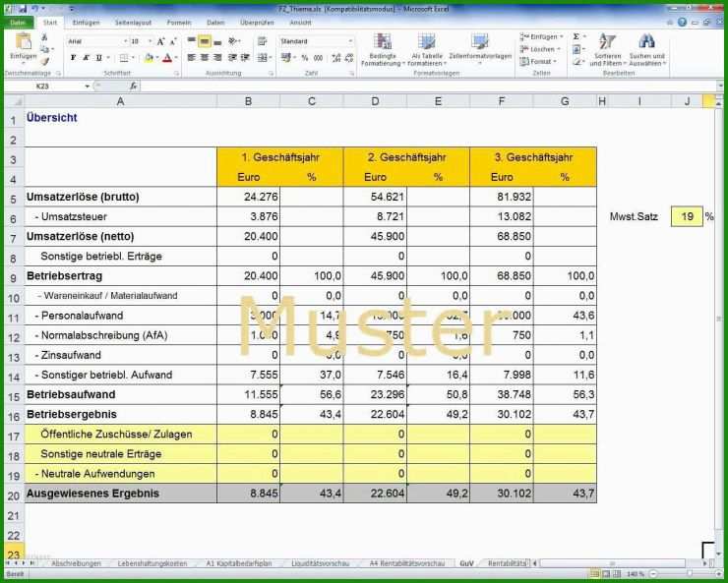Open the quick access toolbar customize dropdown
Screen dimensions: 728x583
tap(71, 9)
